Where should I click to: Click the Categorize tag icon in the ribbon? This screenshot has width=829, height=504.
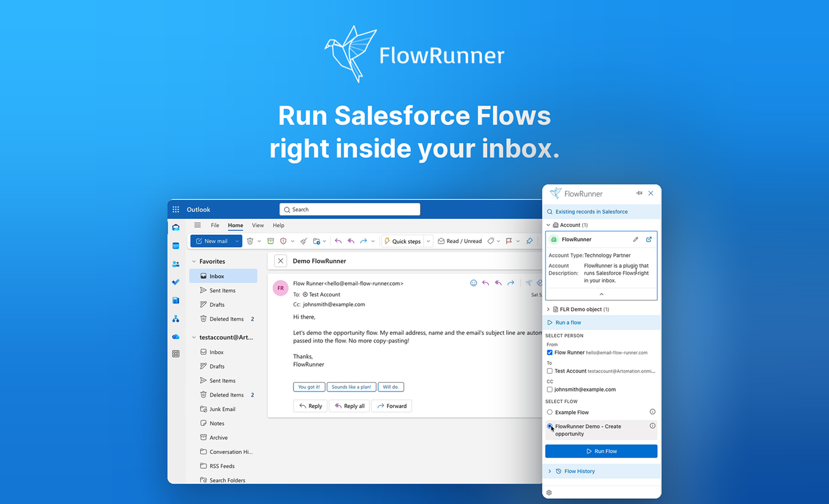[491, 241]
